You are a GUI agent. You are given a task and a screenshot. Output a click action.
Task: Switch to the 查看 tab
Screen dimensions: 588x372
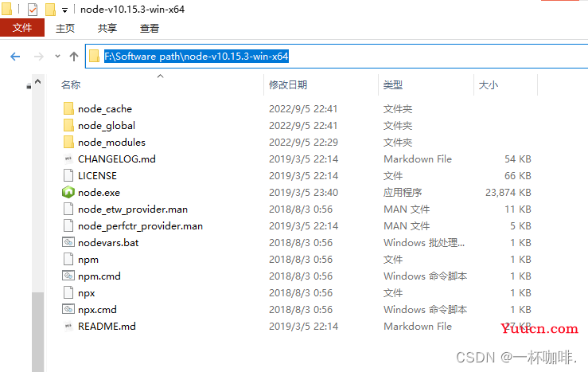150,28
